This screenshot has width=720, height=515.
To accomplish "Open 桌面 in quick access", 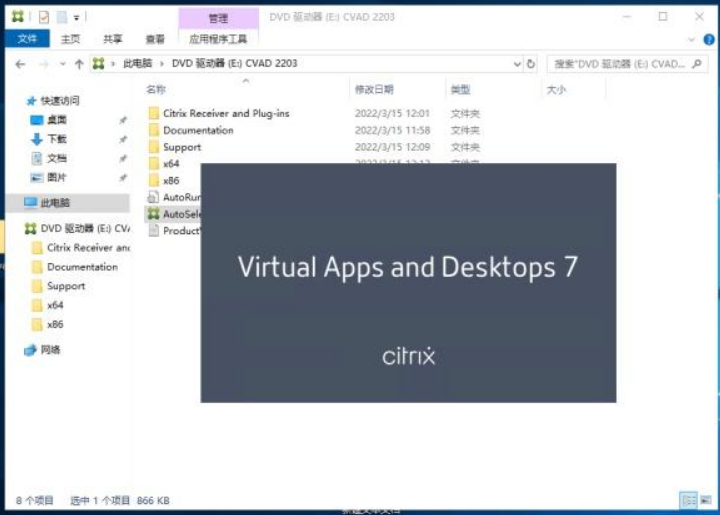I will click(x=49, y=120).
